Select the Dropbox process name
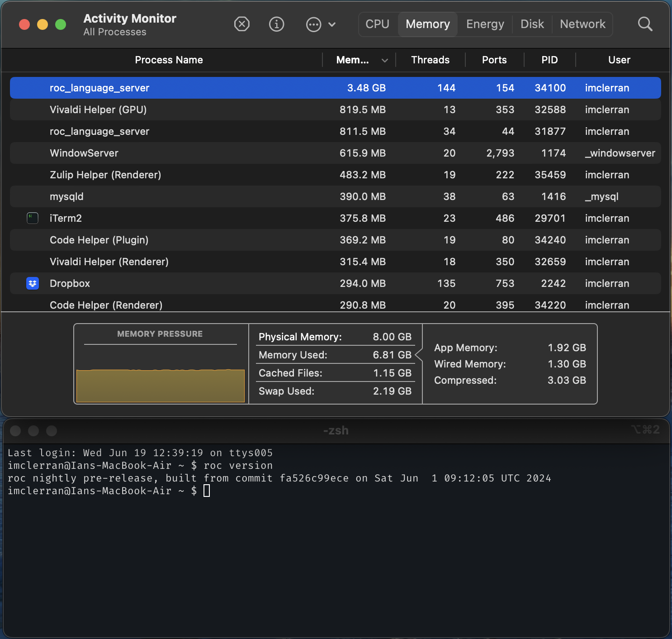 click(x=70, y=283)
